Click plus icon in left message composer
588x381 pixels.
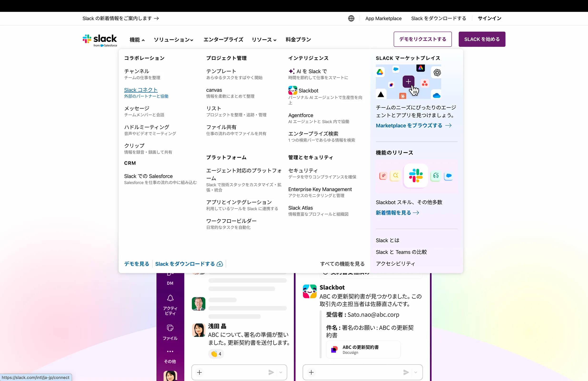coord(199,372)
